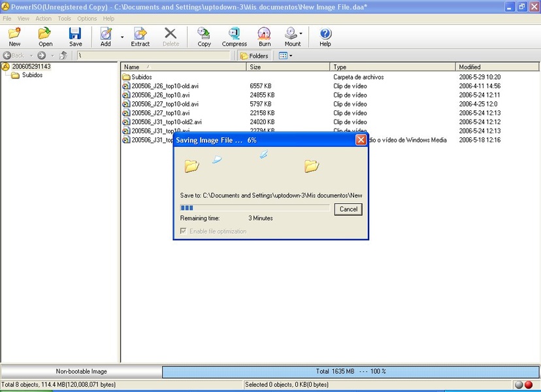The height and width of the screenshot is (392, 541).
Task: Expand the Mount button dropdown arrow
Action: [301, 33]
